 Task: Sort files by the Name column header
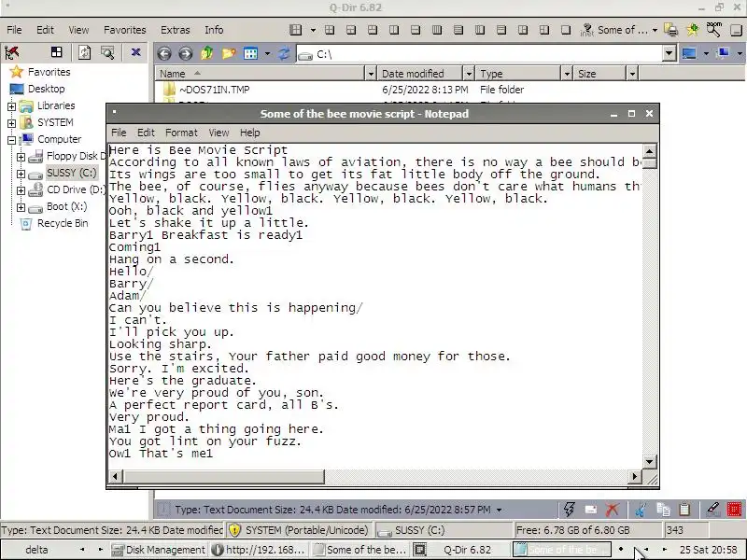261,74
